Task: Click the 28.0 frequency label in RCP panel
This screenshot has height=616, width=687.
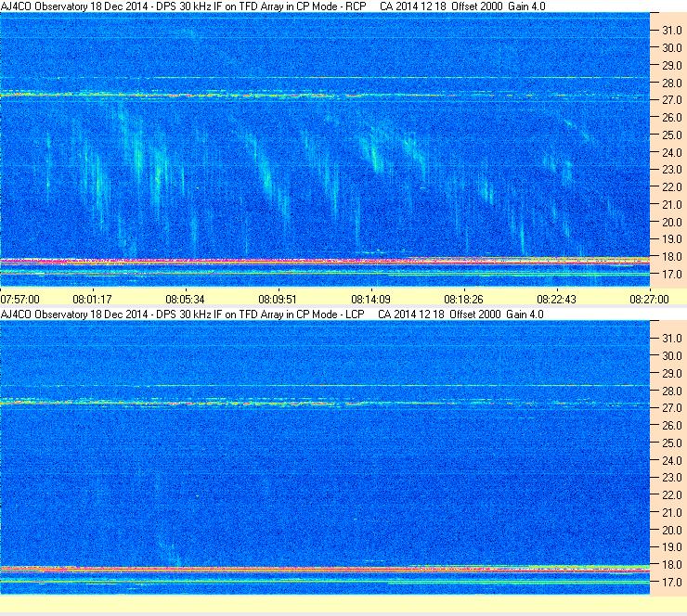Action: [x=672, y=83]
